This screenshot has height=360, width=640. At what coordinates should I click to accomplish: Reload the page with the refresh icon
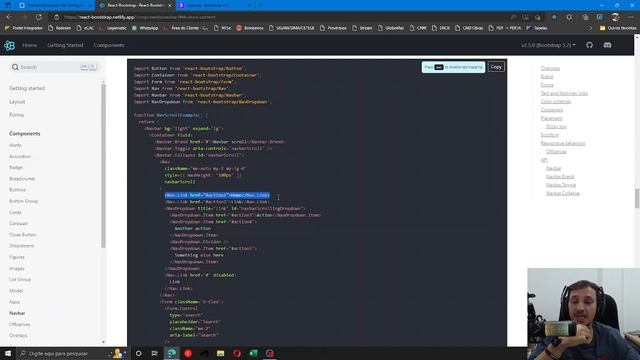tap(39, 17)
